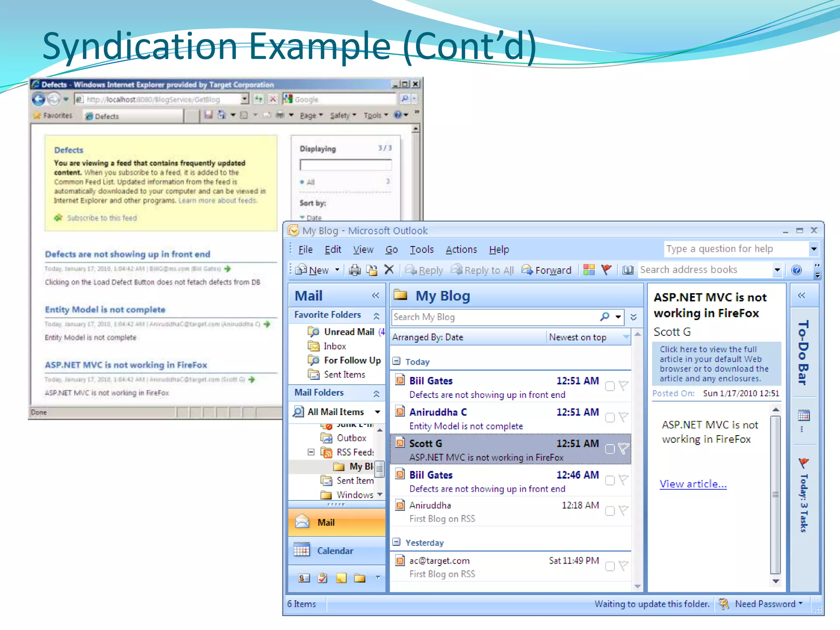Click the View article link
840x630 pixels.
pyautogui.click(x=693, y=484)
